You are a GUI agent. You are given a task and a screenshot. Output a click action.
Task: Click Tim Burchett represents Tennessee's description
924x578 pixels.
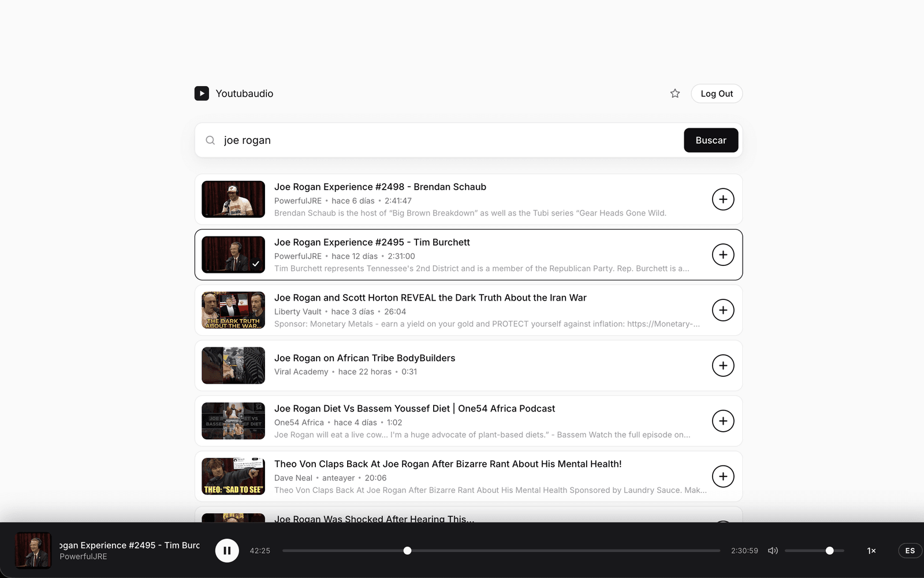(x=482, y=269)
